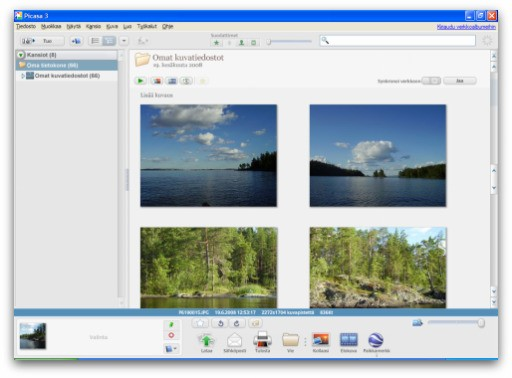Expand the Omat kuvatiedostot tree node
Screen dimensions: 512x378
pyautogui.click(x=22, y=76)
